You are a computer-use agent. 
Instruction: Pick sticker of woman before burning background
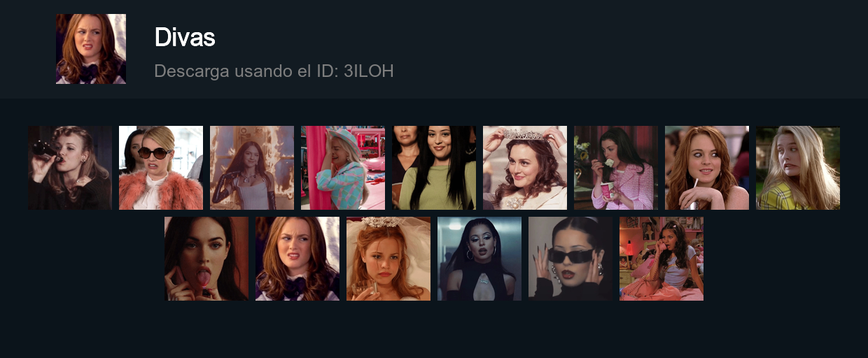(x=252, y=168)
